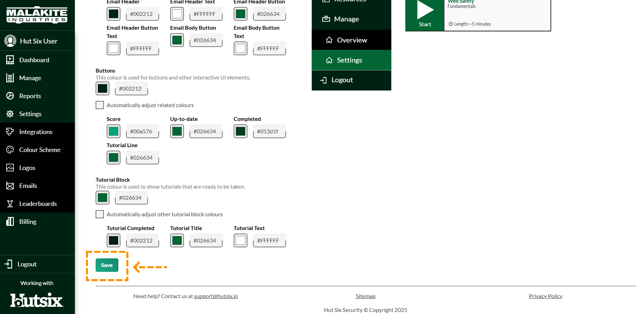Open the Tutorial Text white colour swatch

click(241, 240)
